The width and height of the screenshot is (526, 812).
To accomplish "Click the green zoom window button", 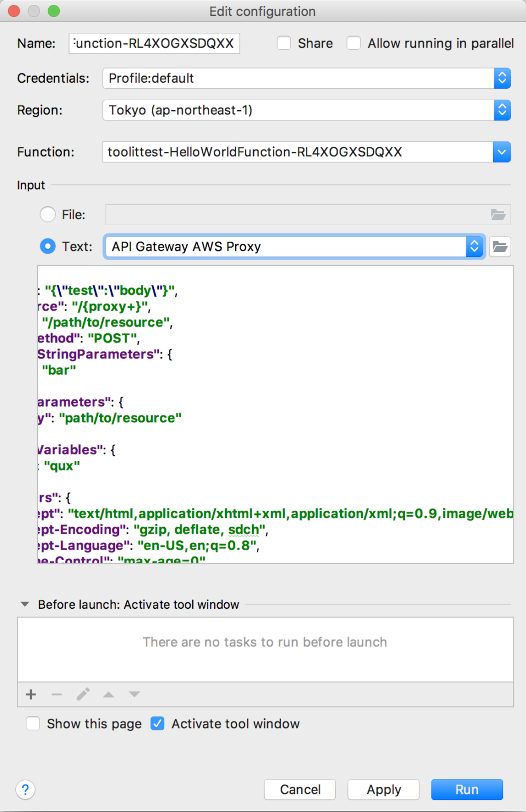I will (x=54, y=11).
